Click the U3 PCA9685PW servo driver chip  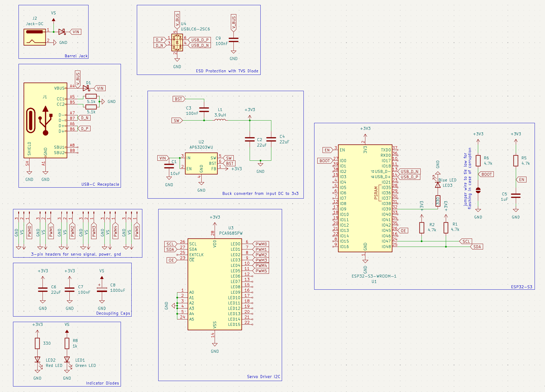coord(215,284)
